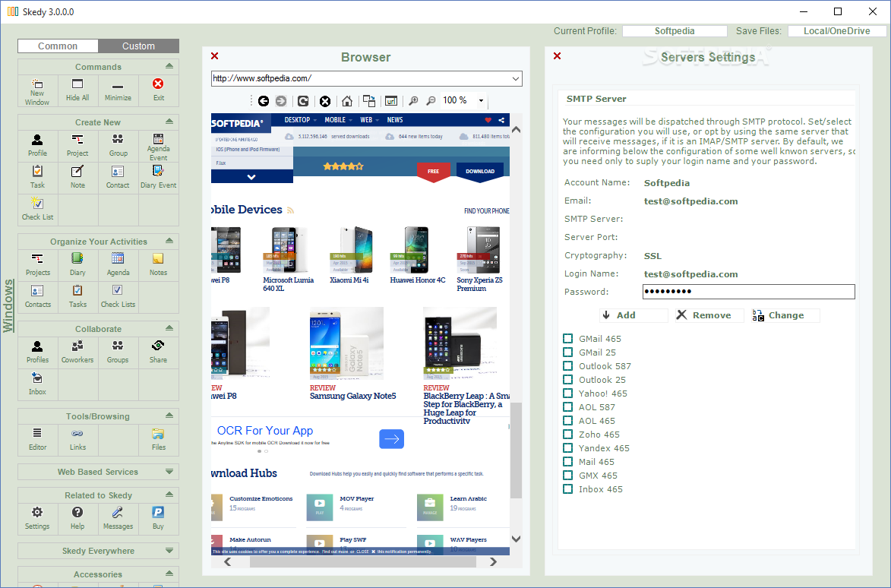The height and width of the screenshot is (588, 891).
Task: Click the Local/OneDrive save files field
Action: (836, 31)
